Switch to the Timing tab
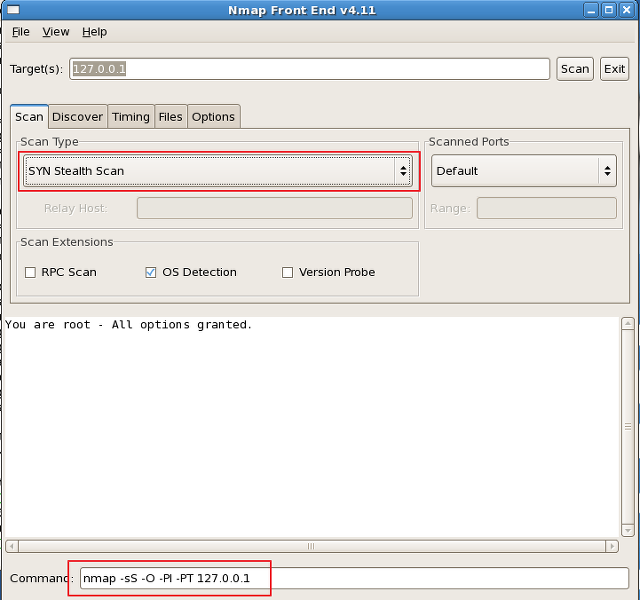The height and width of the screenshot is (600, 640). pos(131,117)
